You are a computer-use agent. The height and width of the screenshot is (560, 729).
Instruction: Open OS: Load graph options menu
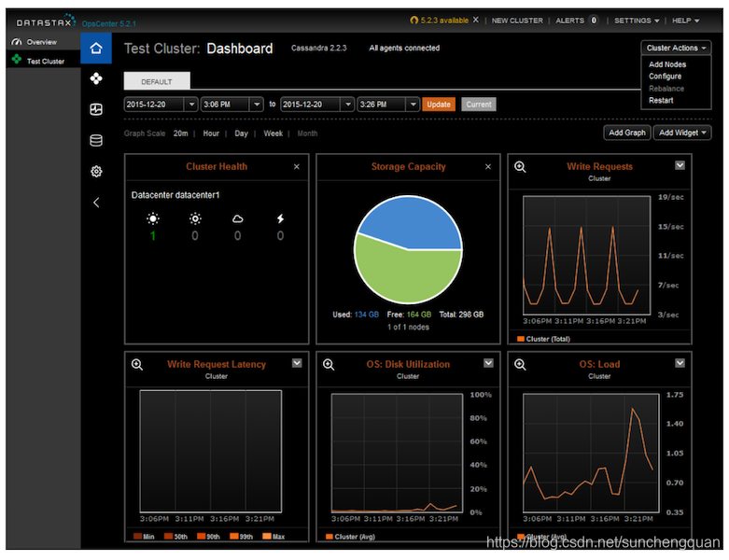680,363
